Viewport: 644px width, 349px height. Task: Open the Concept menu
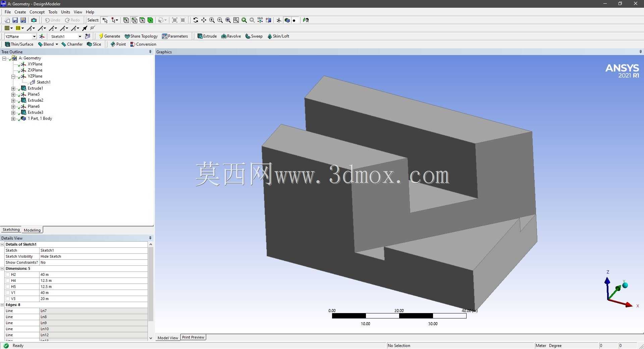(37, 12)
